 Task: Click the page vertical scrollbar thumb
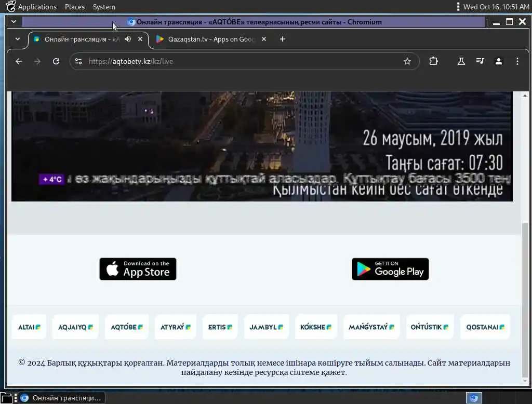[x=525, y=300]
